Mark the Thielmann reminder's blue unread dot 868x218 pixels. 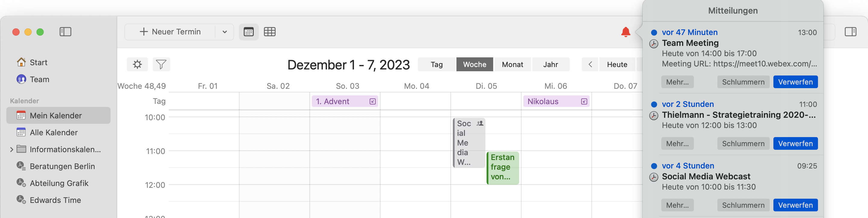pyautogui.click(x=654, y=104)
